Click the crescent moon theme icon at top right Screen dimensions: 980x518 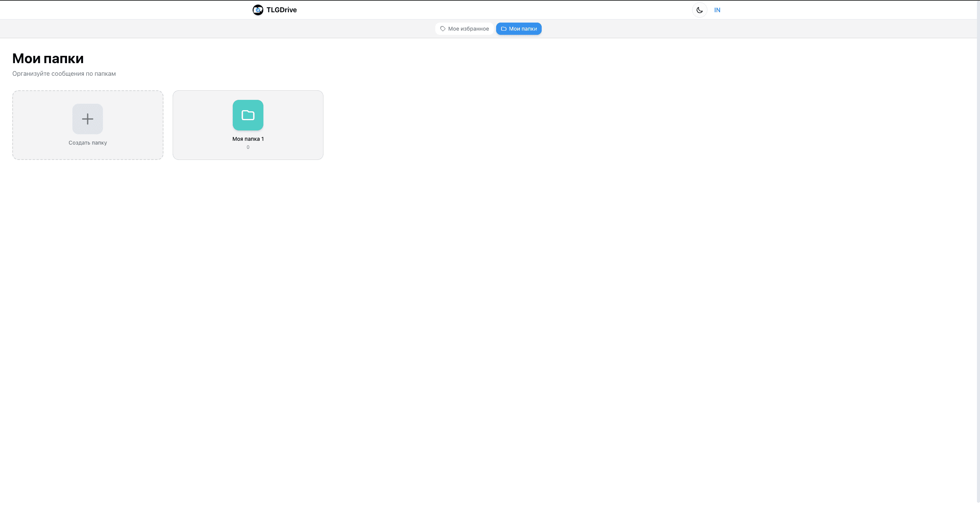click(700, 10)
